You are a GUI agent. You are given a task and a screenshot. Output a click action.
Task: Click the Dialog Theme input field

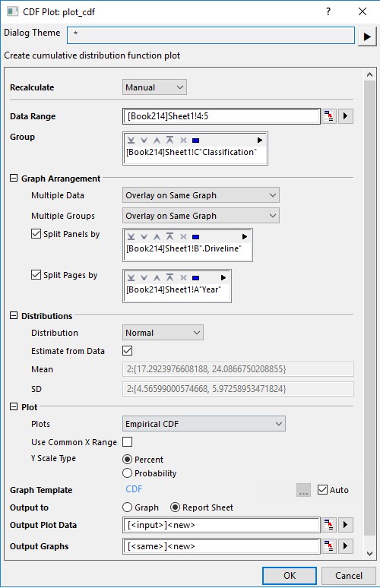click(x=211, y=35)
